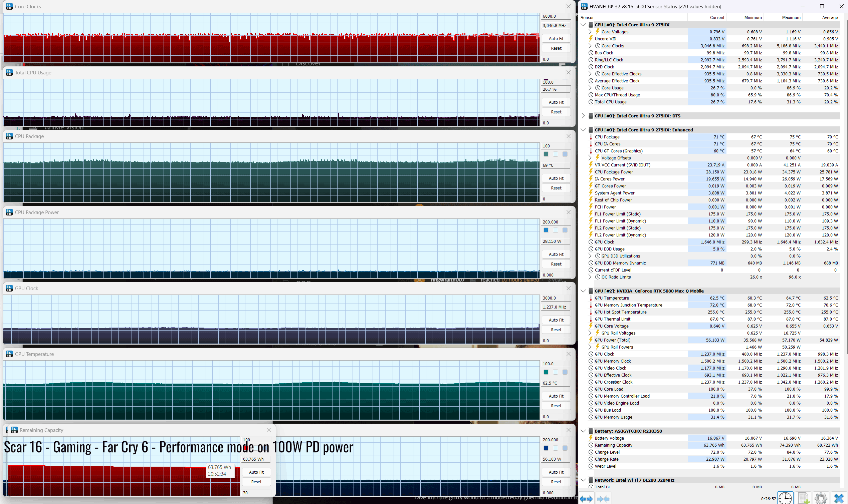Click the Average column header
Image resolution: width=848 pixels, height=504 pixels.
[821, 18]
